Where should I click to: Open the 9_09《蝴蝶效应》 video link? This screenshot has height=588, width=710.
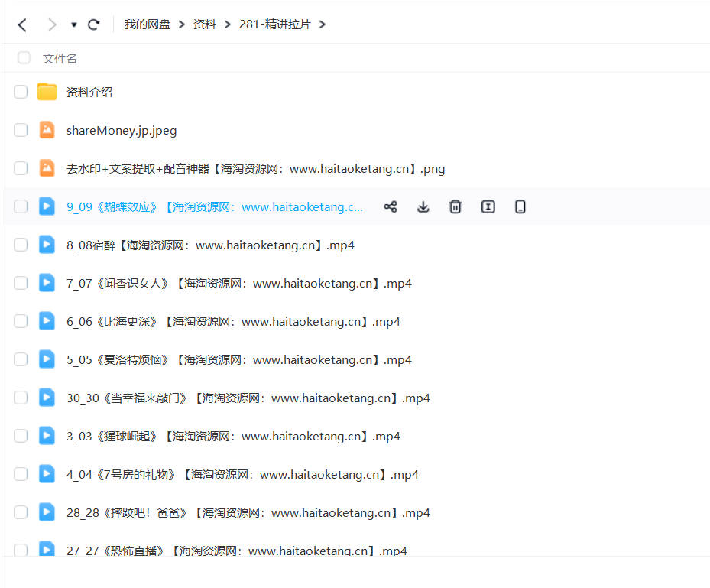215,207
